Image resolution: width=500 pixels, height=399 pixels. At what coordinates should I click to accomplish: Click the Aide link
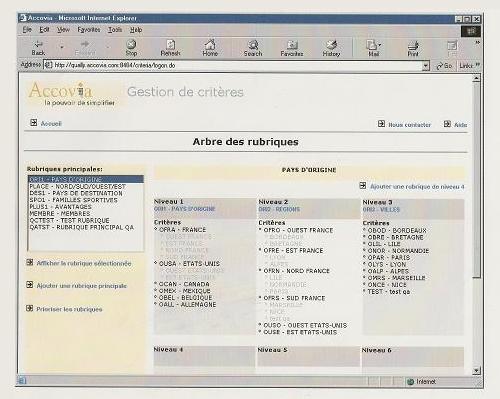click(461, 125)
